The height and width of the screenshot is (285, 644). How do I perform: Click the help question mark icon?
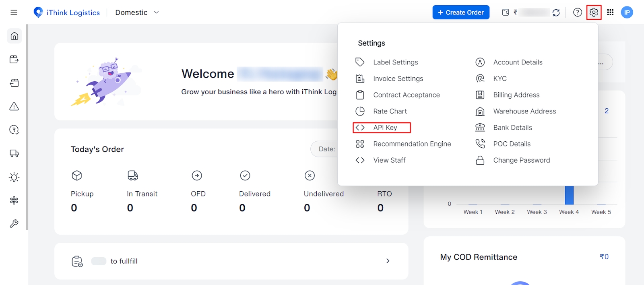tap(578, 12)
